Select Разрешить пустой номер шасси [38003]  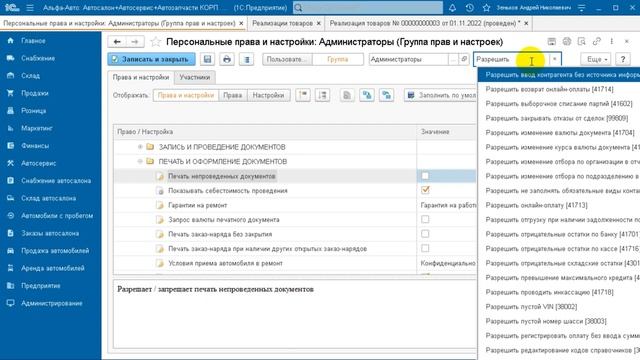point(546,321)
